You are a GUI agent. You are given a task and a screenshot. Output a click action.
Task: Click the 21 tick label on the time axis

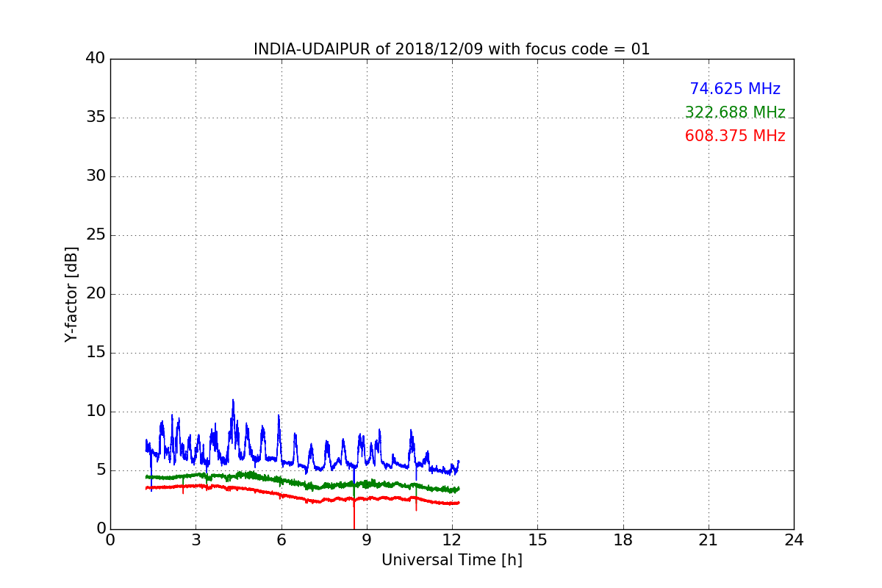coord(708,541)
